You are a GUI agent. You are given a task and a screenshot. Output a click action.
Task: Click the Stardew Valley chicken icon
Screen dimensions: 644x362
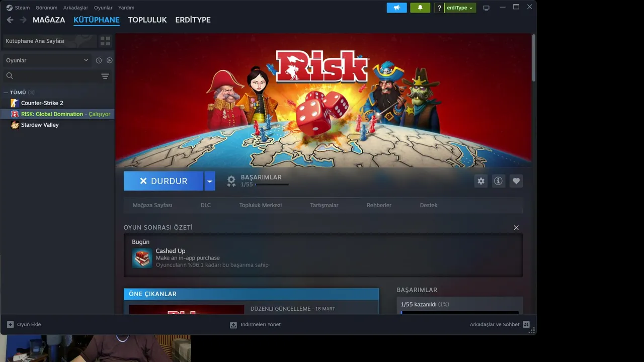point(15,125)
